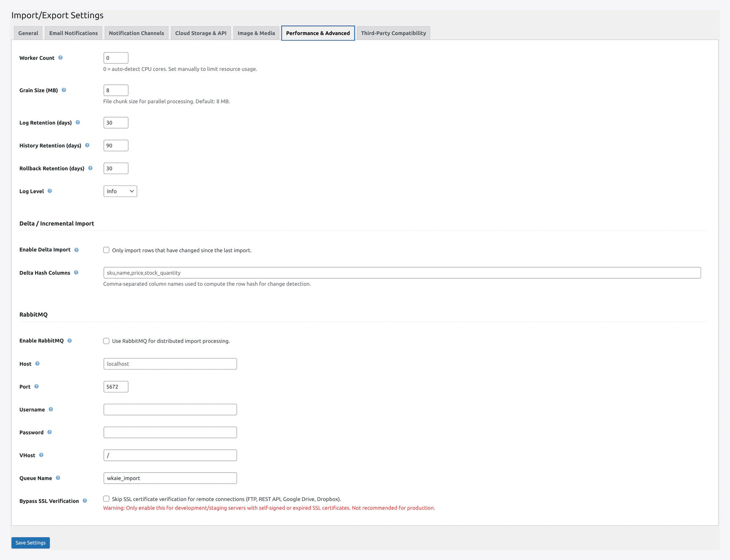Enable the Delta Import checkbox
The width and height of the screenshot is (730, 560).
click(106, 250)
